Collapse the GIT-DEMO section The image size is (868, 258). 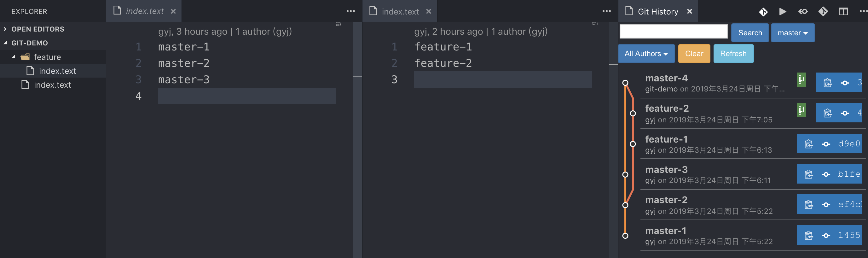5,43
